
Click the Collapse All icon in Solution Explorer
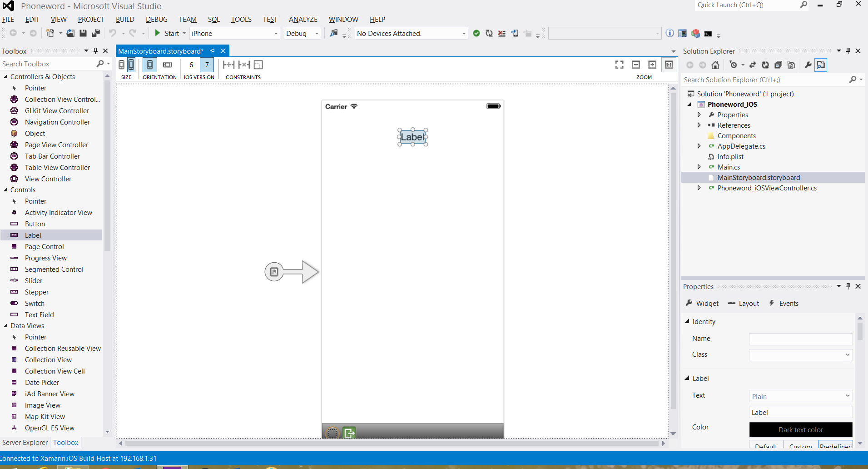pyautogui.click(x=778, y=65)
